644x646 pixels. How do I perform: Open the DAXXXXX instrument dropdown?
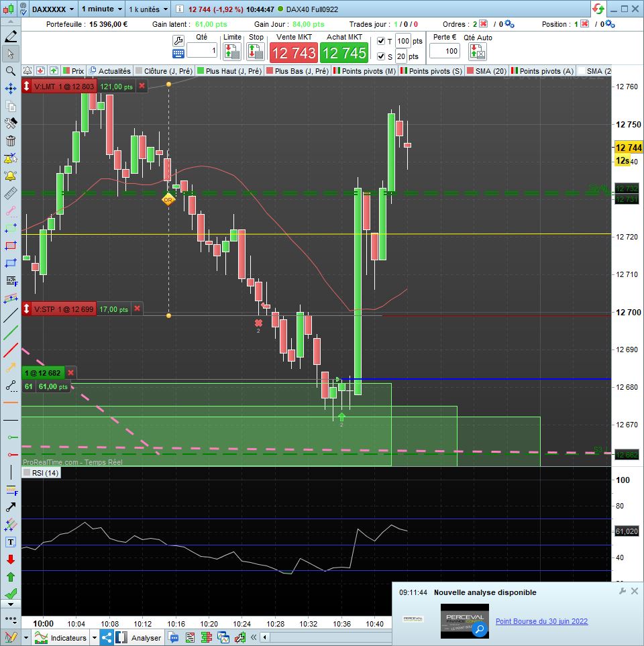(53, 9)
